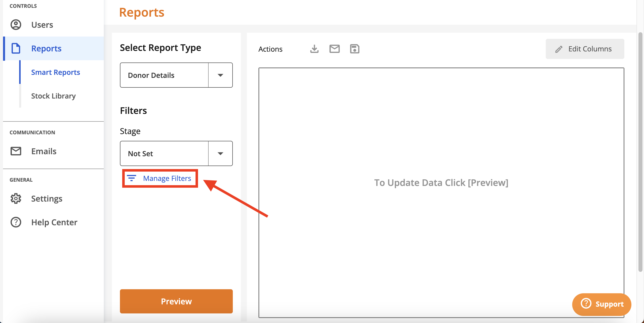
Task: Switch to Smart Reports
Action: 55,72
